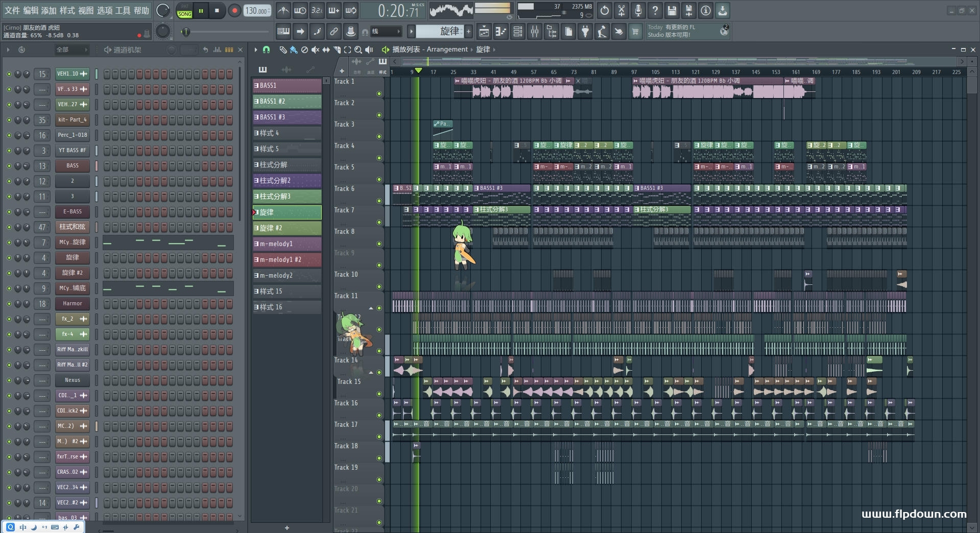Click the save project floppy icon
The height and width of the screenshot is (533, 980).
click(x=672, y=11)
